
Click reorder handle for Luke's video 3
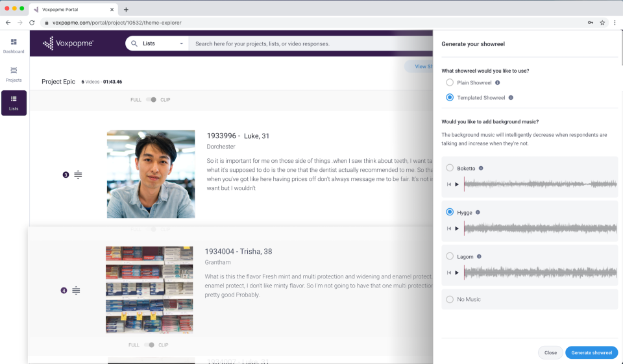pyautogui.click(x=78, y=175)
